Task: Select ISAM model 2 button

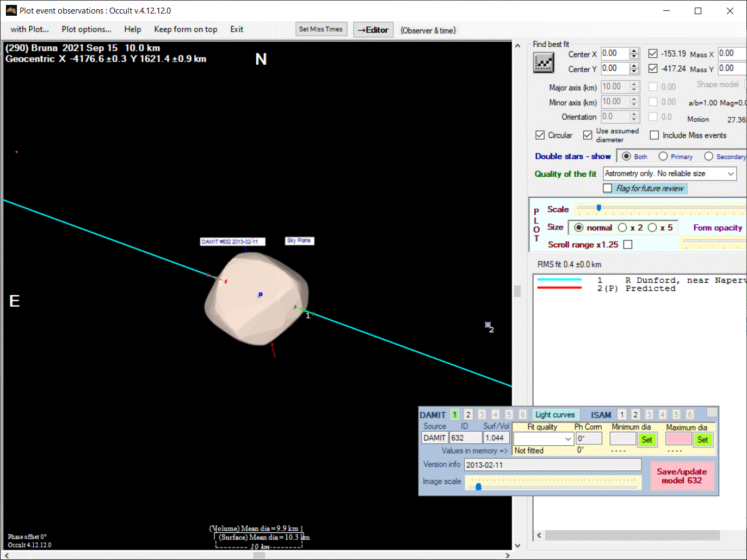Action: point(635,414)
